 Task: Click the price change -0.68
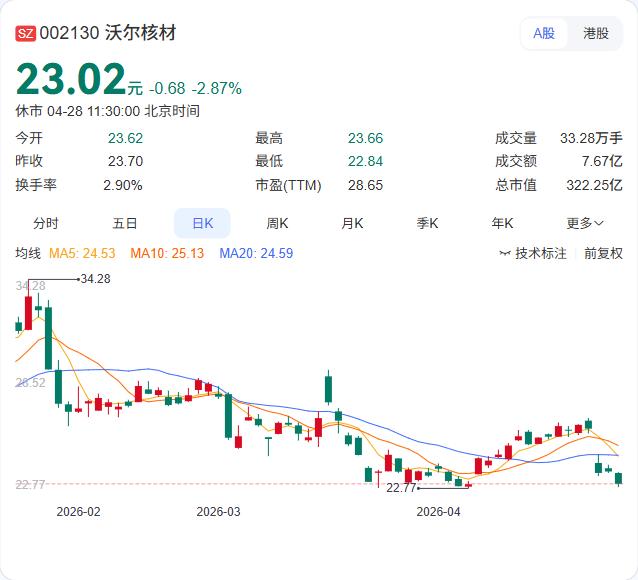(167, 88)
